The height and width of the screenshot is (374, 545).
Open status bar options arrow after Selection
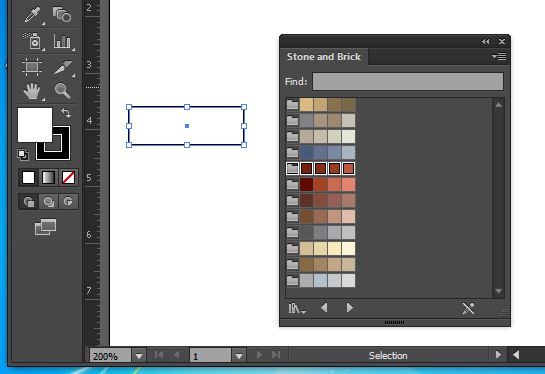(498, 355)
